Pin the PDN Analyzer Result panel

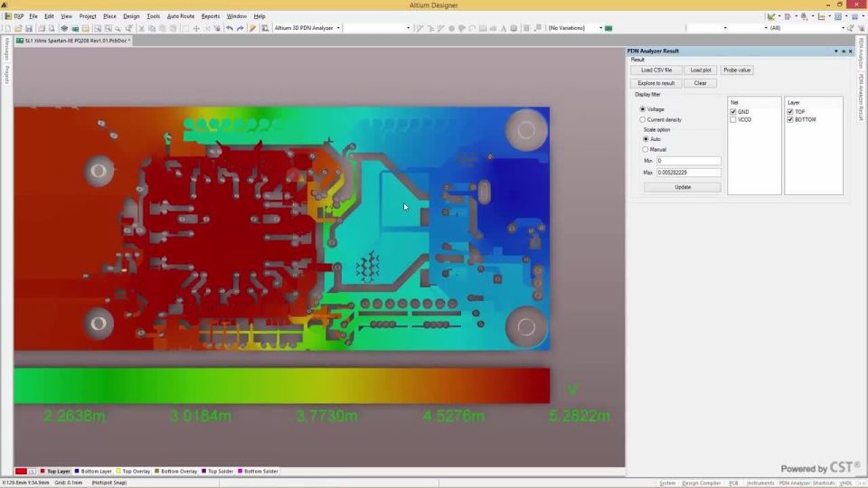pyautogui.click(x=843, y=51)
